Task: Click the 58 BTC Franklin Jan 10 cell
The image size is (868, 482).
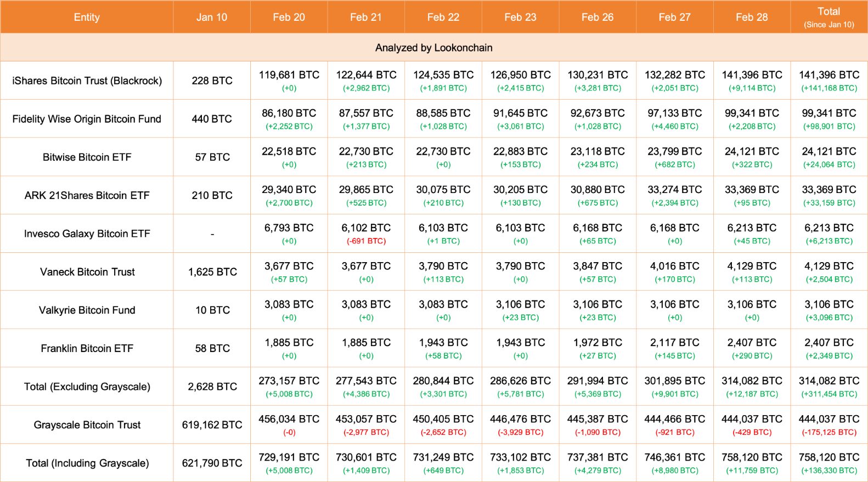Action: point(212,348)
